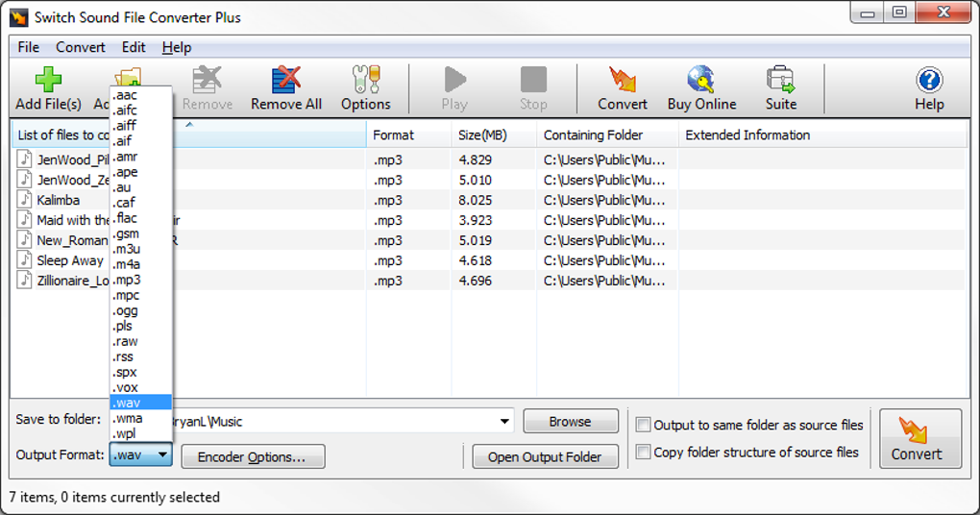
Task: Click the Add File(s) toolbar icon
Action: 48,80
